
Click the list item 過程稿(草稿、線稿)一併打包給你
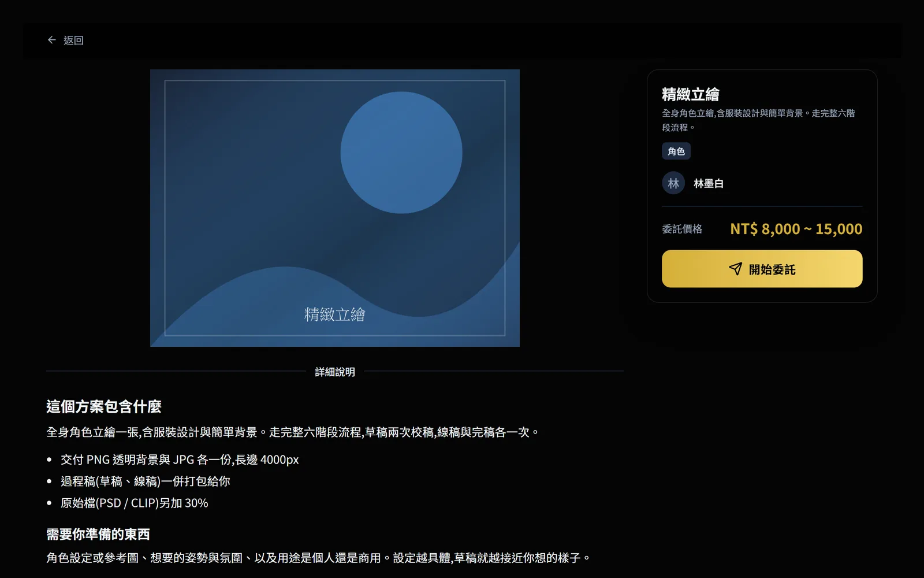pos(146,481)
